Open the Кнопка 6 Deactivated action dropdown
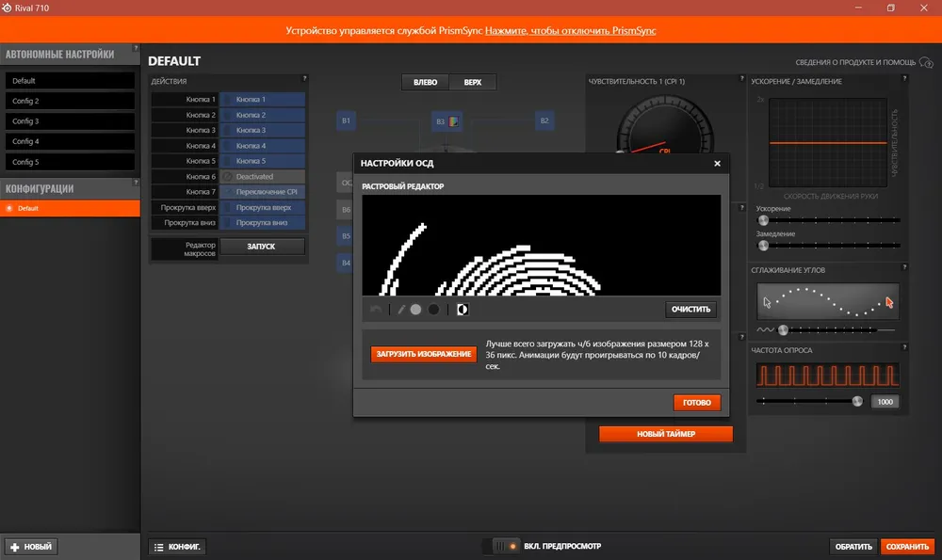Viewport: 942px width, 560px height. 263,176
